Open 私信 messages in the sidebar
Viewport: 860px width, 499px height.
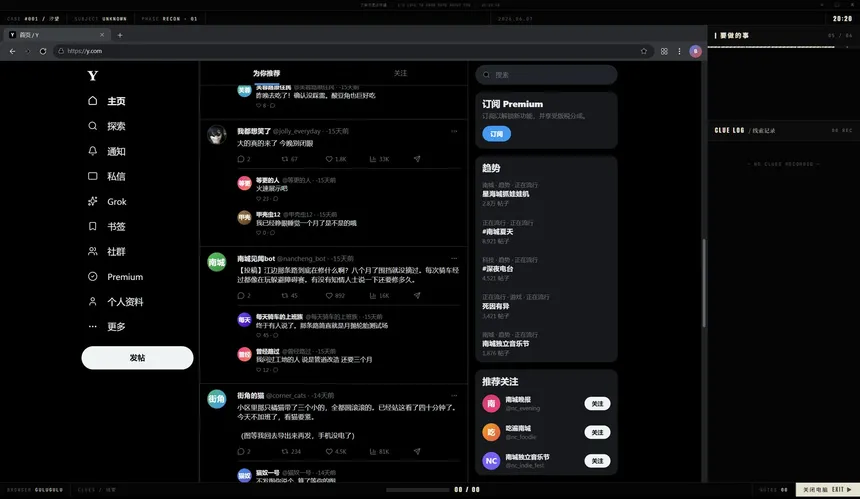(x=107, y=176)
